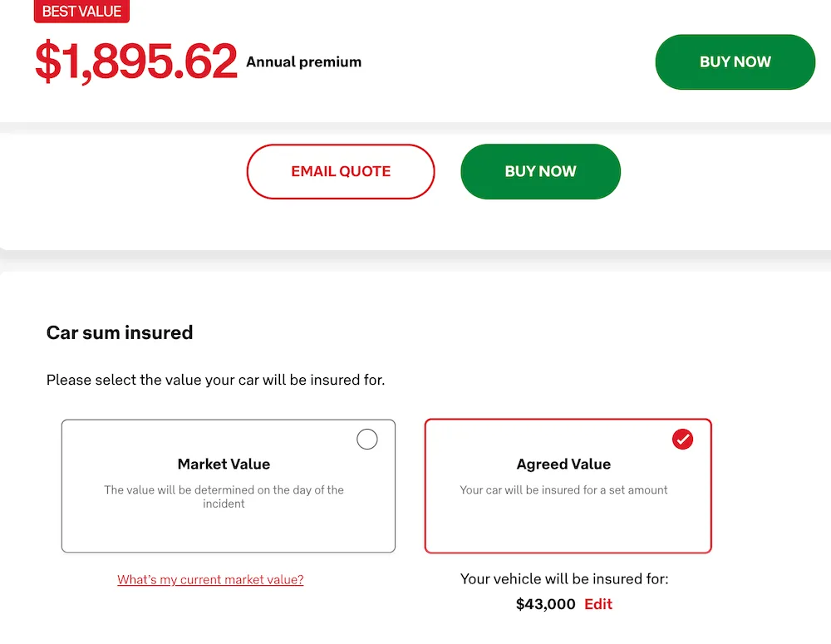This screenshot has width=831, height=644.
Task: Click "Your car will be insured for a set amount"
Action: click(563, 490)
